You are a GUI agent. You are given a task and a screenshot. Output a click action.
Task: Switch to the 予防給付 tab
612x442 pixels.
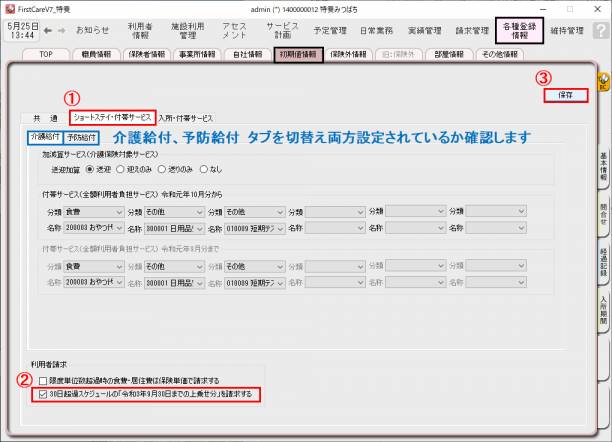(x=83, y=136)
